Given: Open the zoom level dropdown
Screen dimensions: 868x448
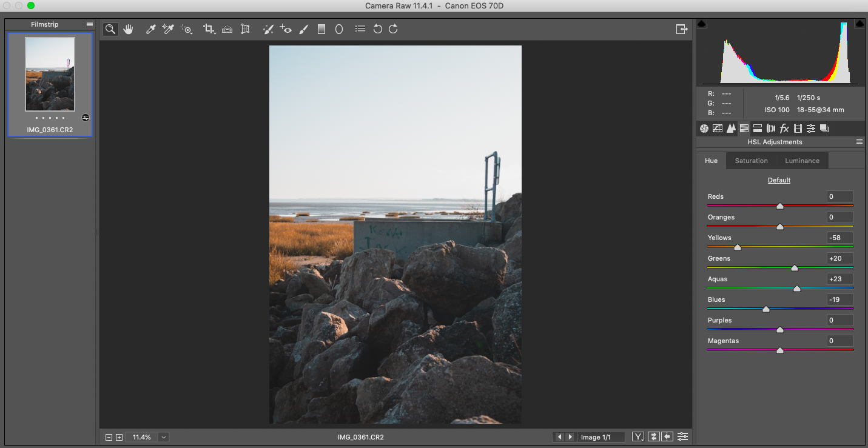Looking at the screenshot, I should point(164,437).
